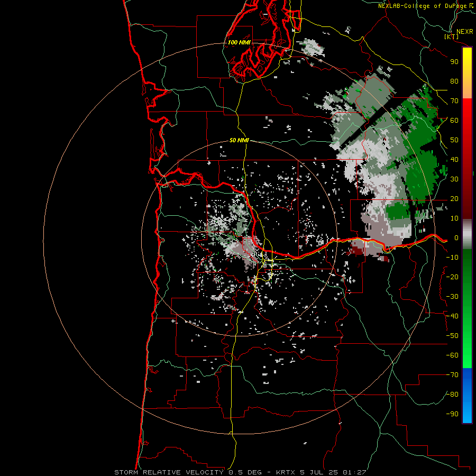Click the -30 value on velocity scale
The image size is (476, 476).
pyautogui.click(x=452, y=297)
